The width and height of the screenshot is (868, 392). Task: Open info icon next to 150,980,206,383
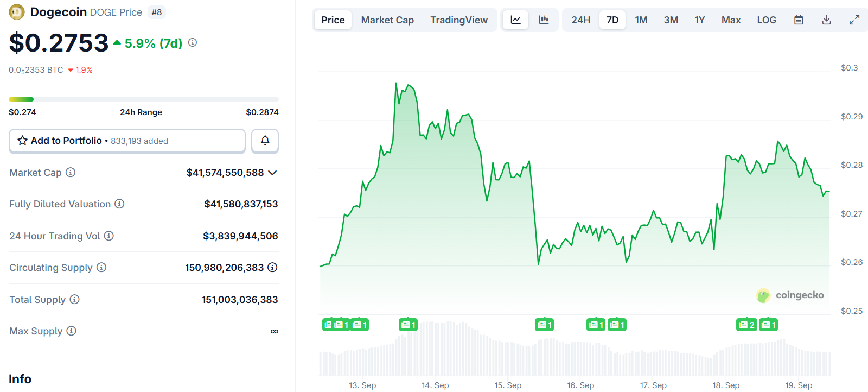tap(272, 267)
